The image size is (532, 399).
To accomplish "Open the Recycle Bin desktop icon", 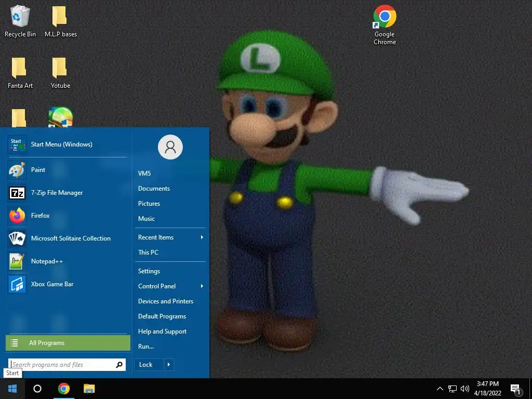I will click(20, 21).
